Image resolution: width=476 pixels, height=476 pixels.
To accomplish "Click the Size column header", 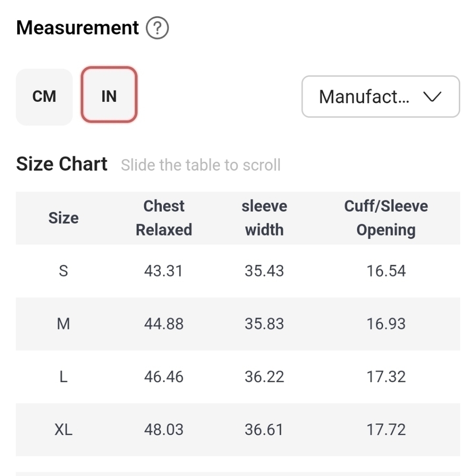I will pyautogui.click(x=63, y=218).
